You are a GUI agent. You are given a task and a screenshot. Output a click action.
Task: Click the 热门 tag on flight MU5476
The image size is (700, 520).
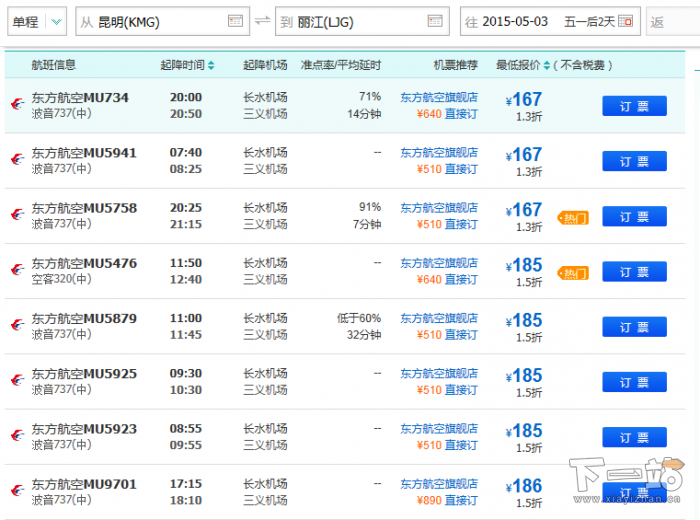coord(573,273)
